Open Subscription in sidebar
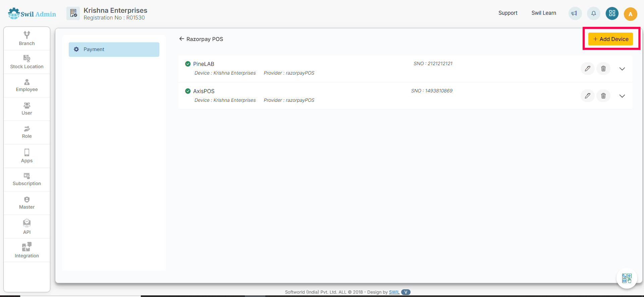 point(27,179)
